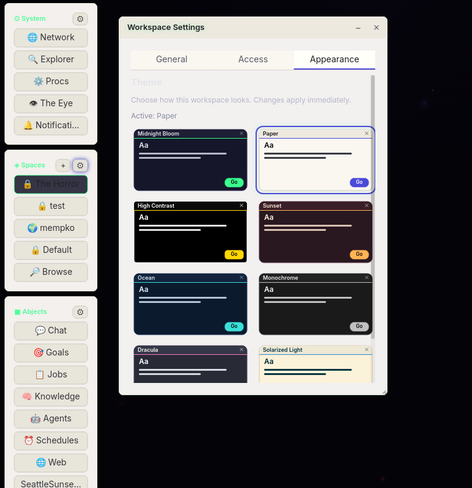This screenshot has width=472, height=488.
Task: Open the Abjects panel settings gear
Action: click(80, 312)
